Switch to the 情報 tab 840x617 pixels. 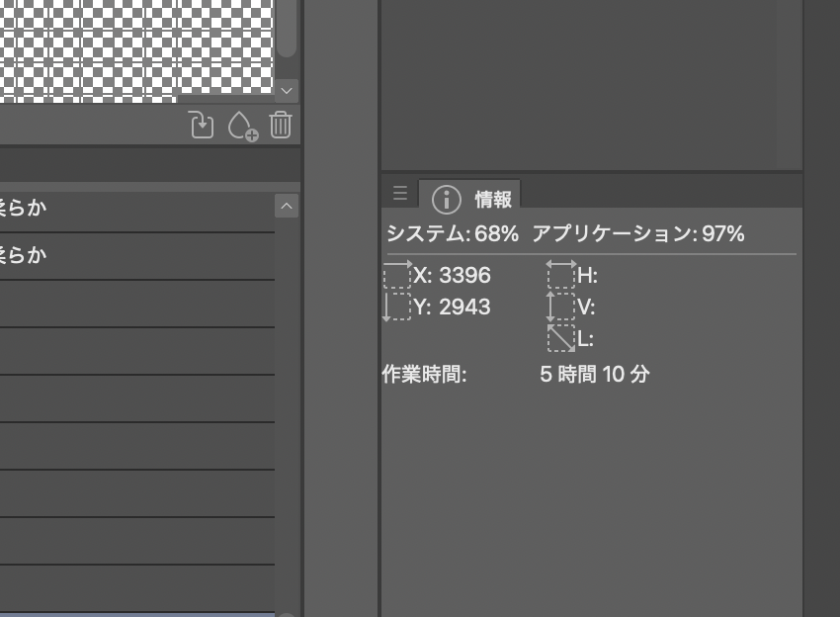[471, 199]
